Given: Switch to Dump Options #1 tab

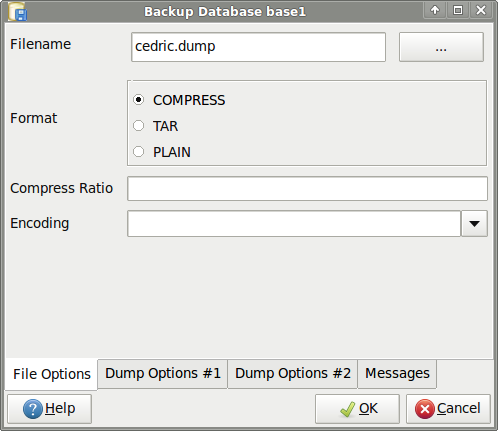Looking at the screenshot, I should [163, 374].
